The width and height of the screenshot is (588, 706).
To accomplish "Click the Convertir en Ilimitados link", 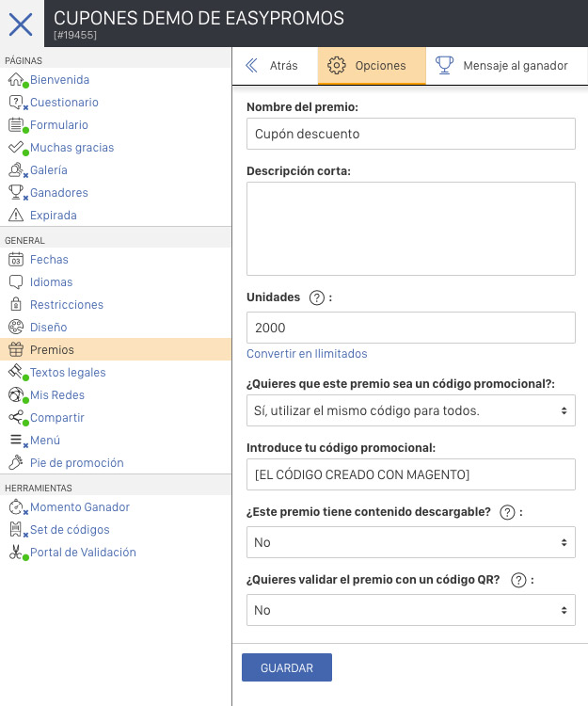I will pyautogui.click(x=307, y=353).
